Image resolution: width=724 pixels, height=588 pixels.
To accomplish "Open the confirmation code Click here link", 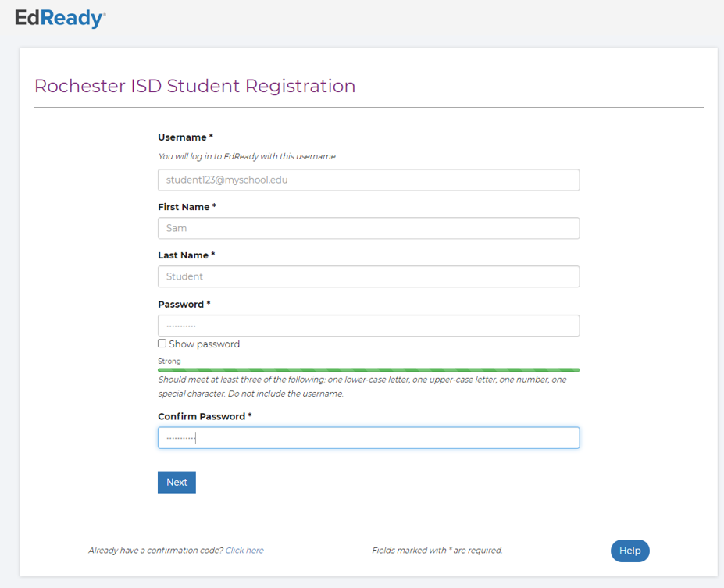I will 244,550.
